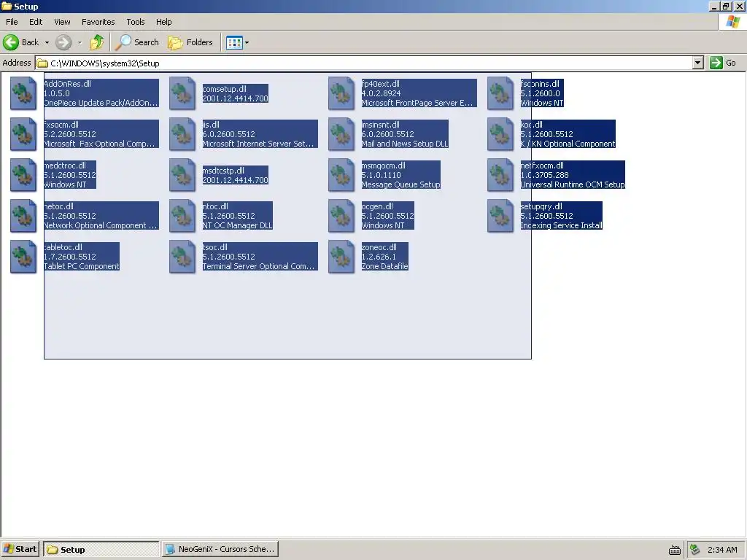Viewport: 747px width, 560px height.
Task: Expand the Back history dropdown
Action: [47, 42]
